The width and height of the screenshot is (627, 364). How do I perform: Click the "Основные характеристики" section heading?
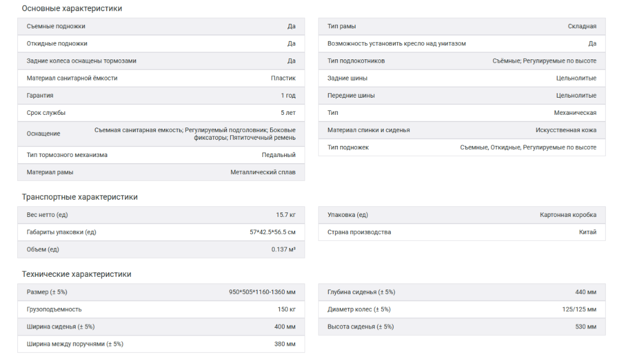coord(72,8)
